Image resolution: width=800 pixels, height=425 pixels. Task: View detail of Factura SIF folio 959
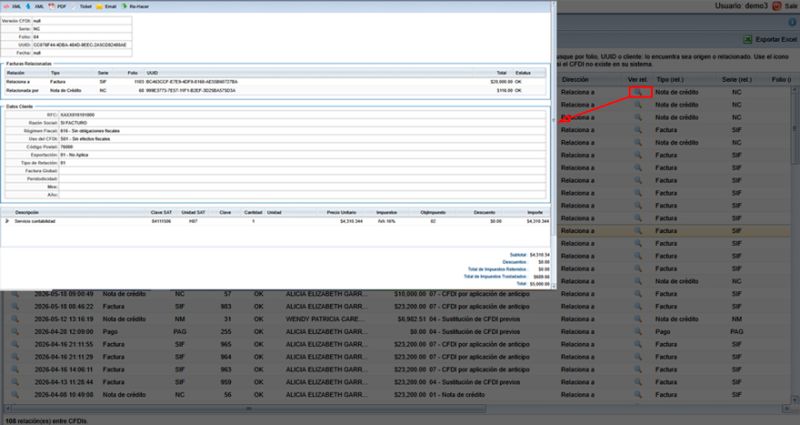click(x=15, y=382)
